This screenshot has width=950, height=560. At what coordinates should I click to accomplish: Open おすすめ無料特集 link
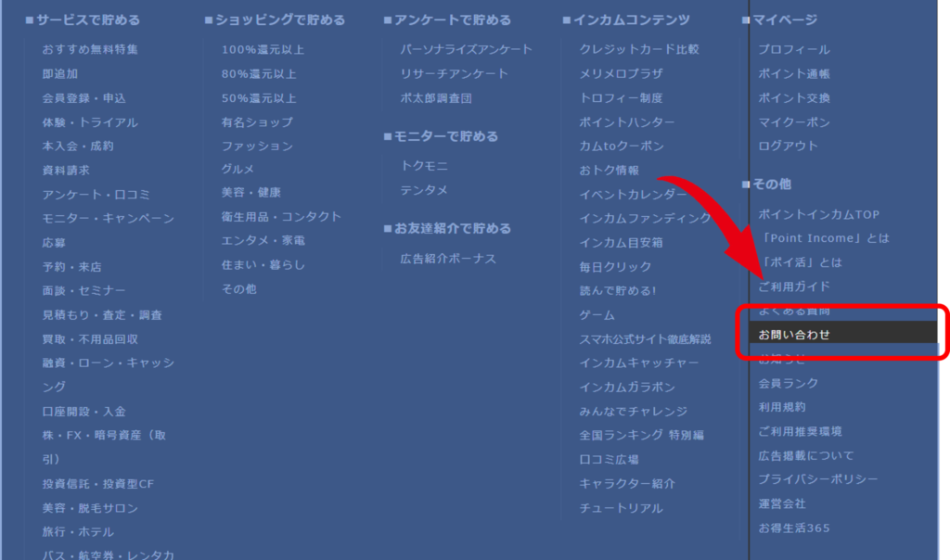click(x=90, y=49)
